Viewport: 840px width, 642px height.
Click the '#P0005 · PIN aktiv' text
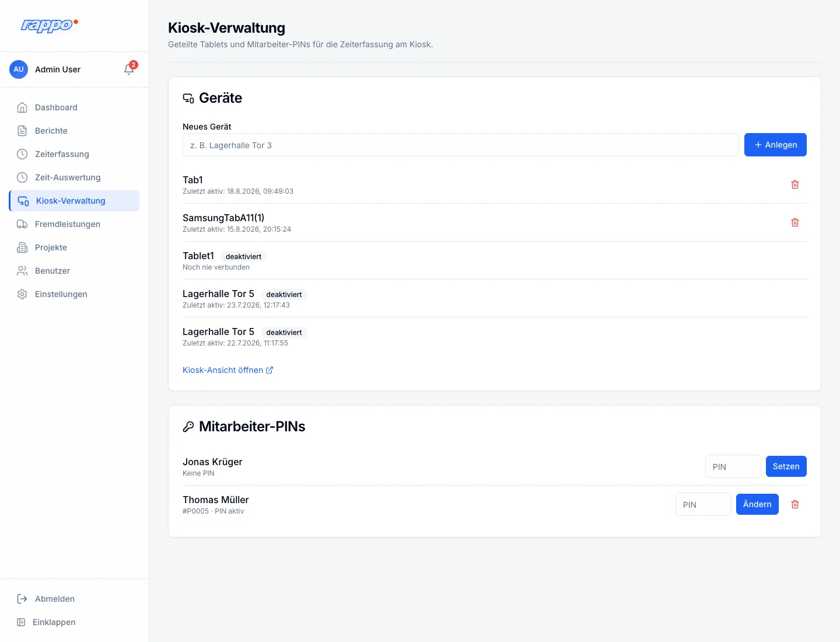(213, 511)
